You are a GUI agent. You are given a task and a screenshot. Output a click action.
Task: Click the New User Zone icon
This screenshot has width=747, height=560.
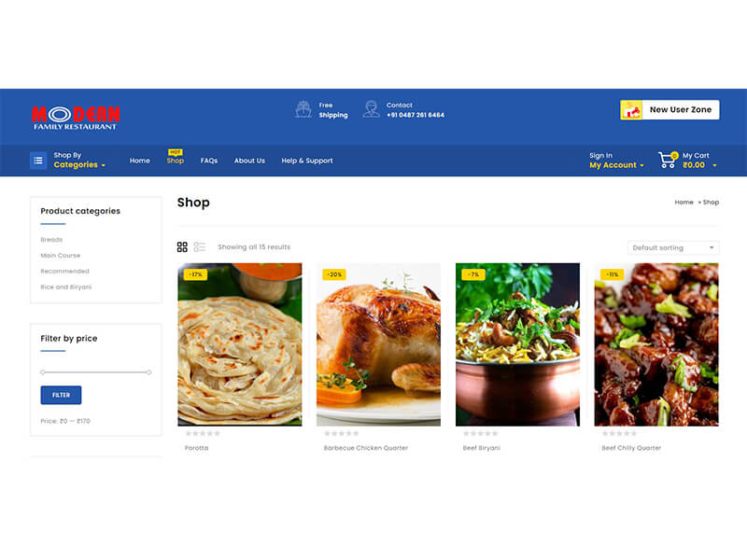(631, 110)
